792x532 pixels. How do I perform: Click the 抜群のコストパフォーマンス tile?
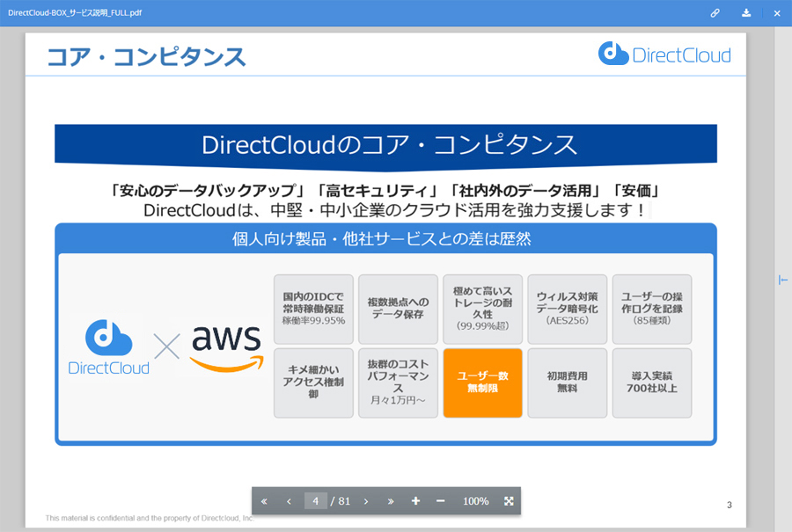[x=398, y=383]
